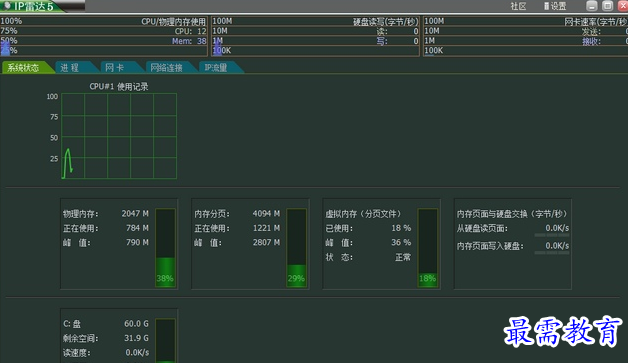Click the 虚拟内存（分页文件） heading
This screenshot has width=628, height=363.
pyautogui.click(x=364, y=214)
